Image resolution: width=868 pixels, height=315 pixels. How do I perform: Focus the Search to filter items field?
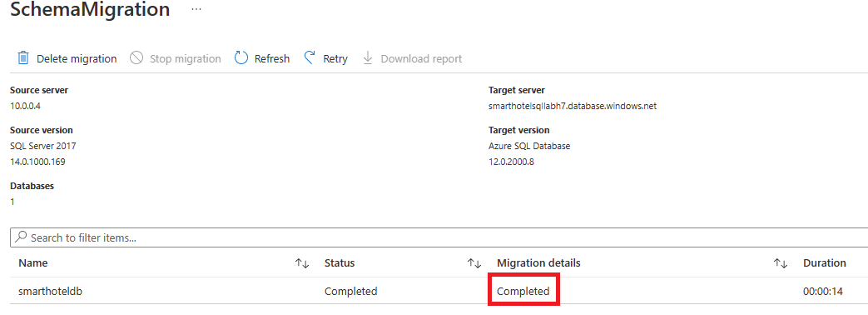coord(439,237)
